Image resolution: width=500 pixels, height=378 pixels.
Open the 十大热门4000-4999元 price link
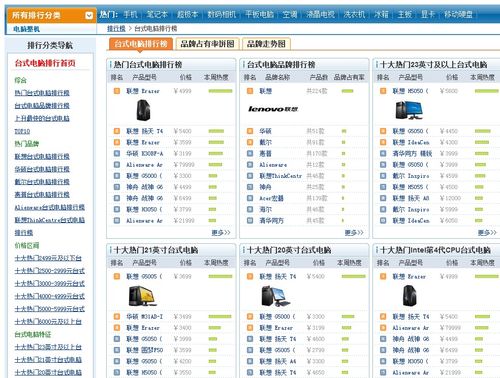tap(49, 296)
